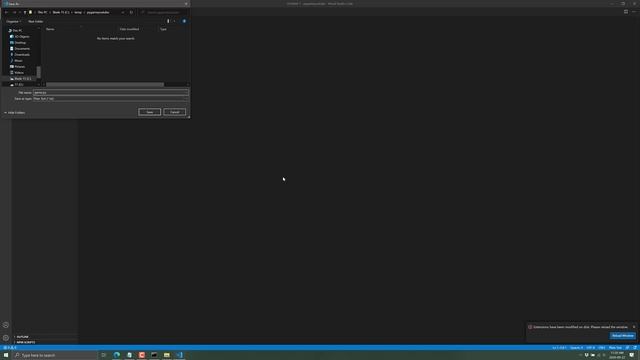Click the cursor position in status bar
Viewport: 640px width, 360px height.
click(559, 348)
